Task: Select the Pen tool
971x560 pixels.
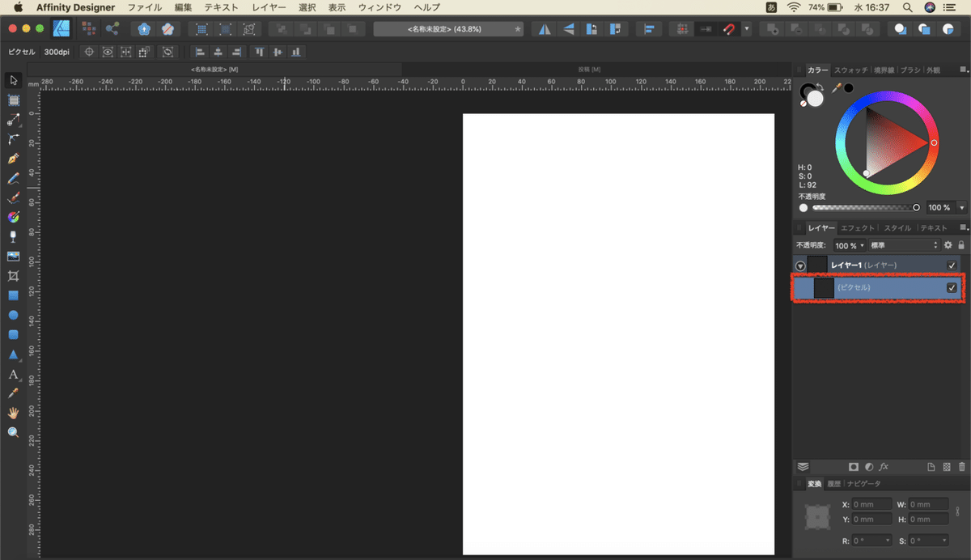Action: coord(13,159)
